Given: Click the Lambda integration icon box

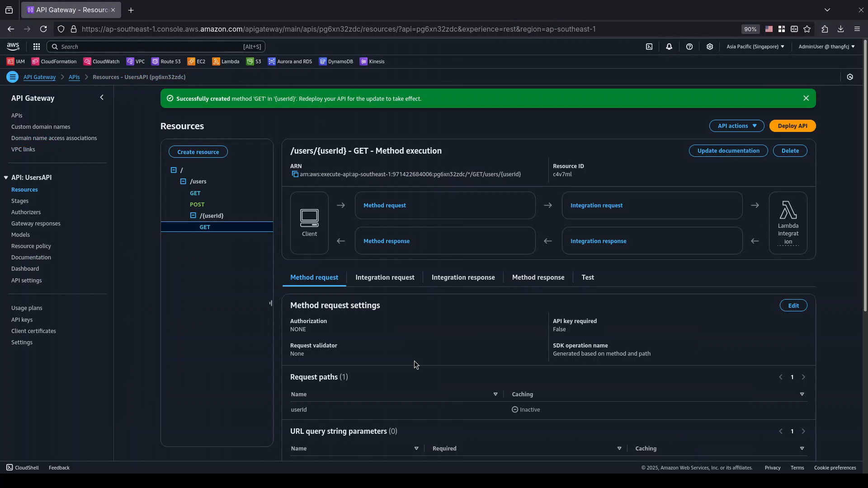Looking at the screenshot, I should pyautogui.click(x=788, y=223).
